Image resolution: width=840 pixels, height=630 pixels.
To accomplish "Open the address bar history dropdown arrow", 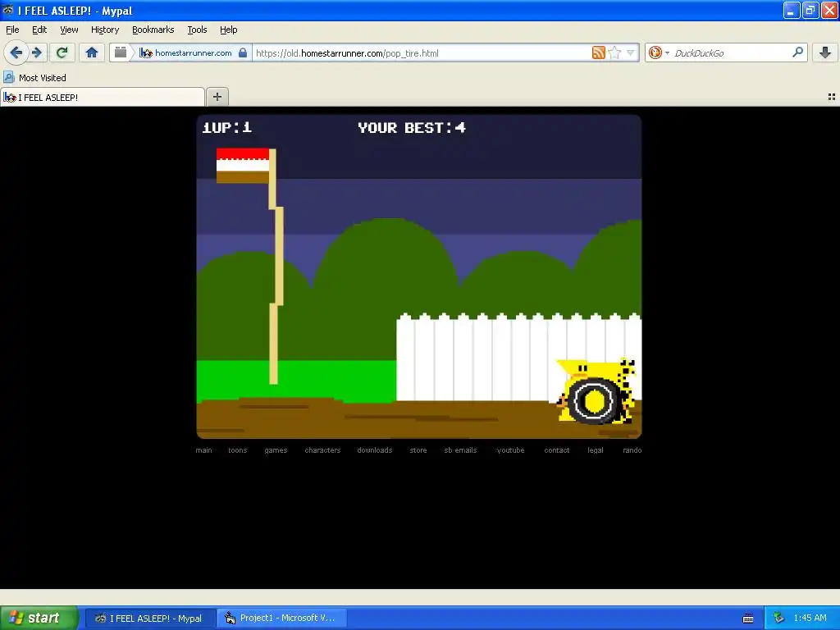I will pos(631,52).
